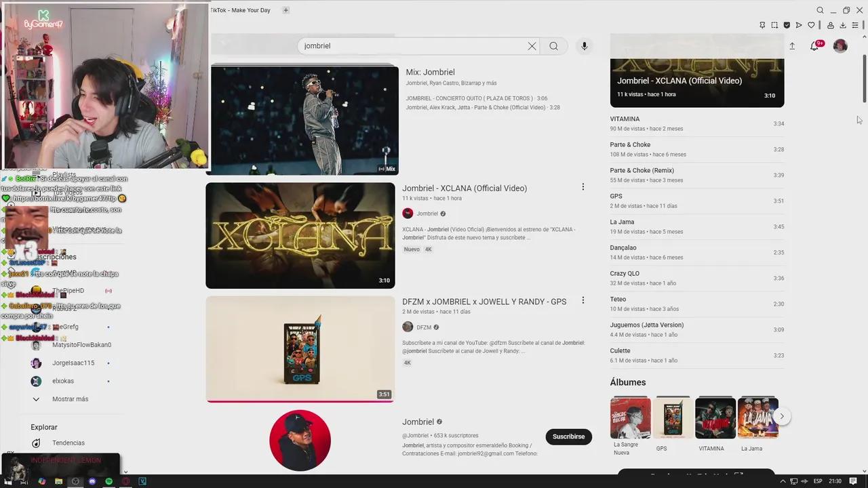Open Discord from the taskbar
The height and width of the screenshot is (488, 868).
coord(92,481)
